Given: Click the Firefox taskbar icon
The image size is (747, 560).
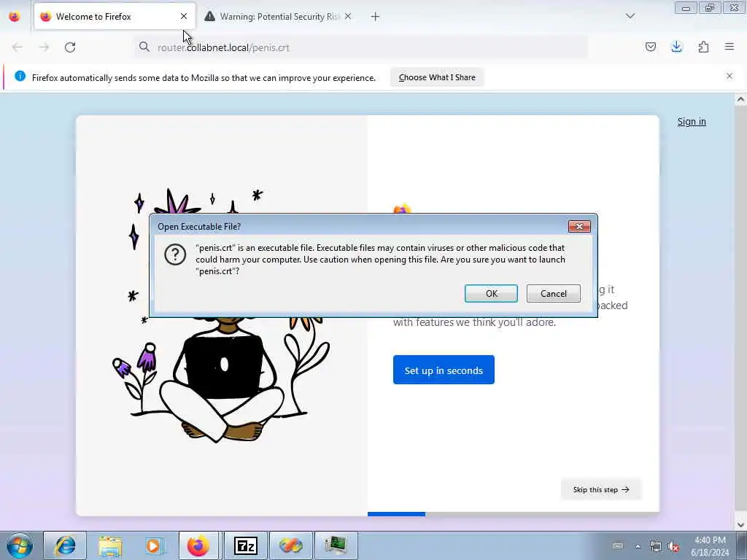Looking at the screenshot, I should tap(198, 545).
